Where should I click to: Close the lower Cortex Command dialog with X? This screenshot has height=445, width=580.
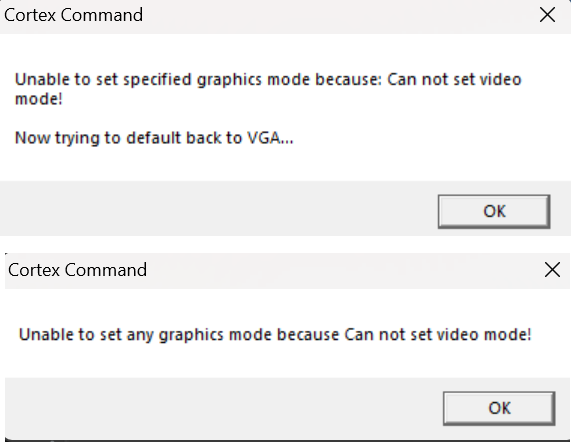pyautogui.click(x=552, y=270)
